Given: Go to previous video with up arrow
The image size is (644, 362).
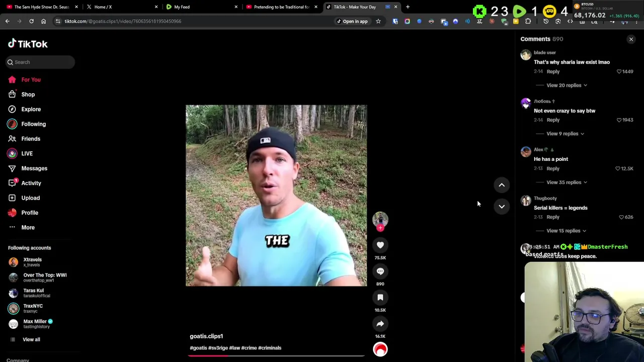Looking at the screenshot, I should coord(502,185).
